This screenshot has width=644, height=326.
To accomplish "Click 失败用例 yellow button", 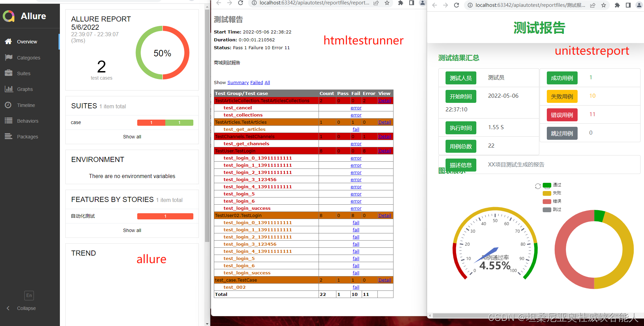I will (x=562, y=96).
